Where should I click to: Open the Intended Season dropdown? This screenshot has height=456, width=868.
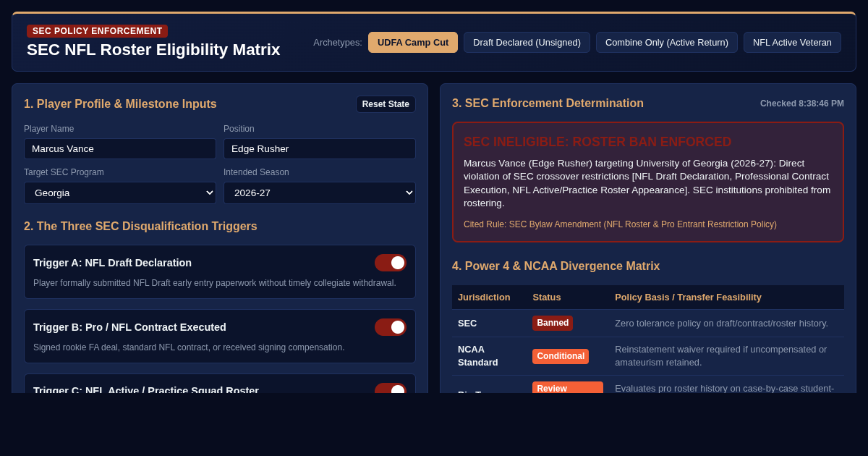(x=320, y=193)
